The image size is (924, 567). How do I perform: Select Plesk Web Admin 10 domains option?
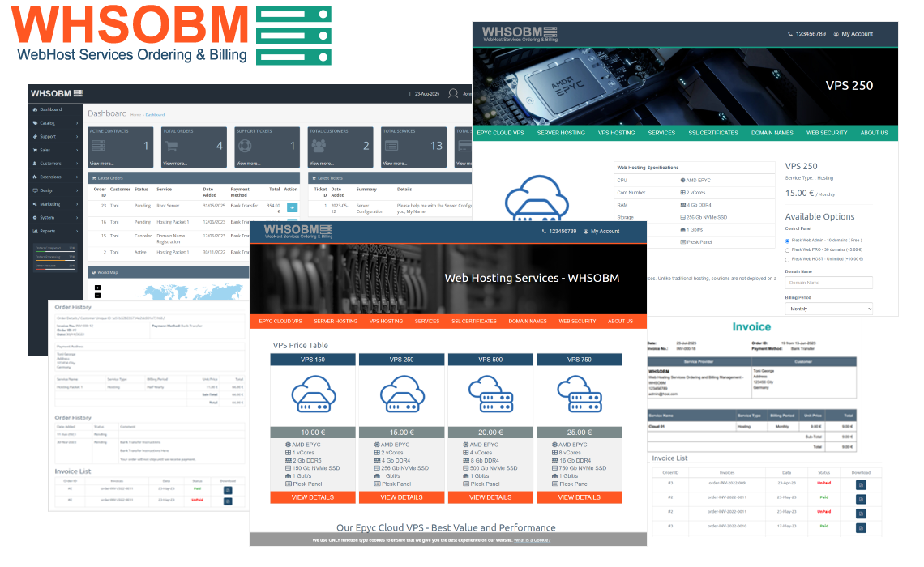[x=788, y=241]
